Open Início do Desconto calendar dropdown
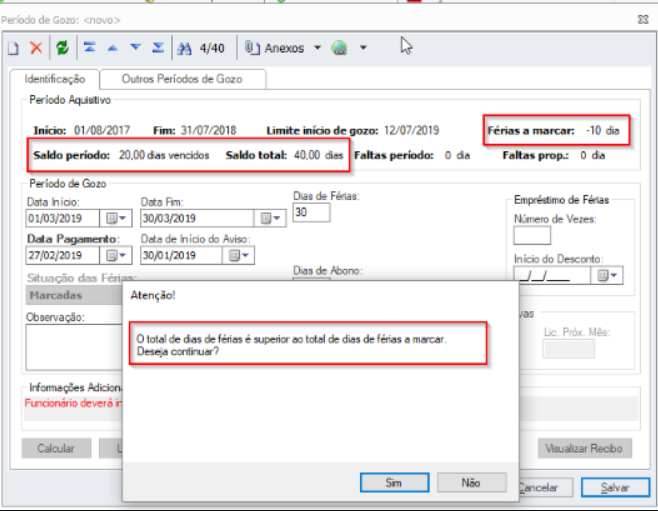Image resolution: width=658 pixels, height=511 pixels. (607, 275)
